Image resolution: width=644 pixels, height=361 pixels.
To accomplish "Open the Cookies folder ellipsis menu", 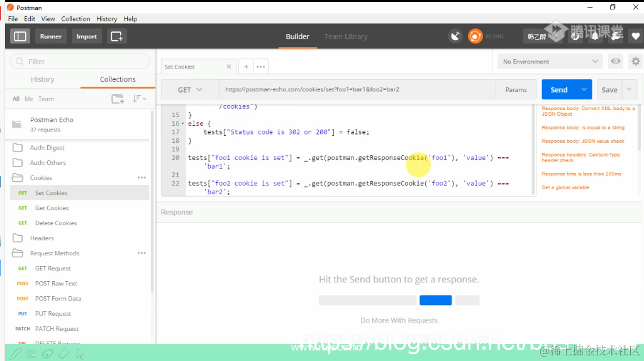I will [142, 177].
